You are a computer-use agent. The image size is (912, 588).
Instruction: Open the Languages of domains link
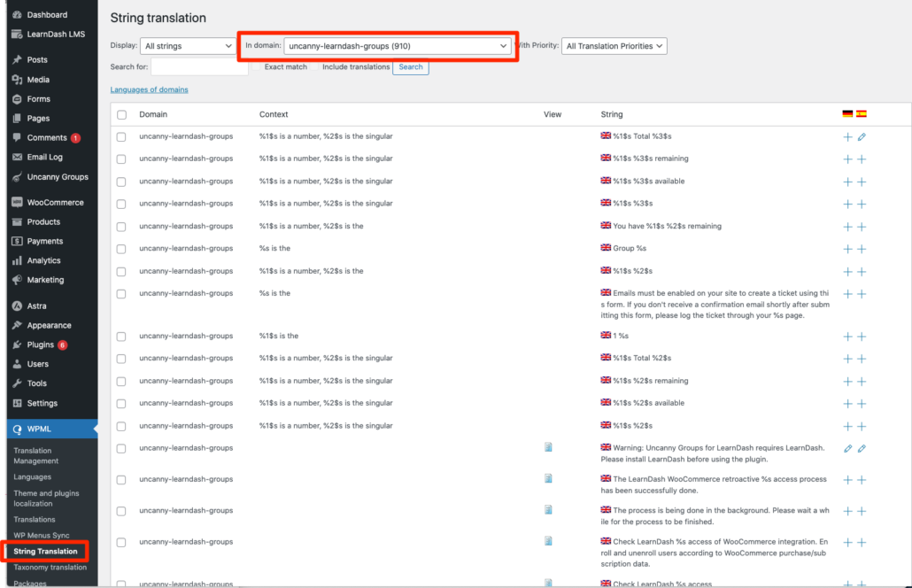(x=148, y=89)
